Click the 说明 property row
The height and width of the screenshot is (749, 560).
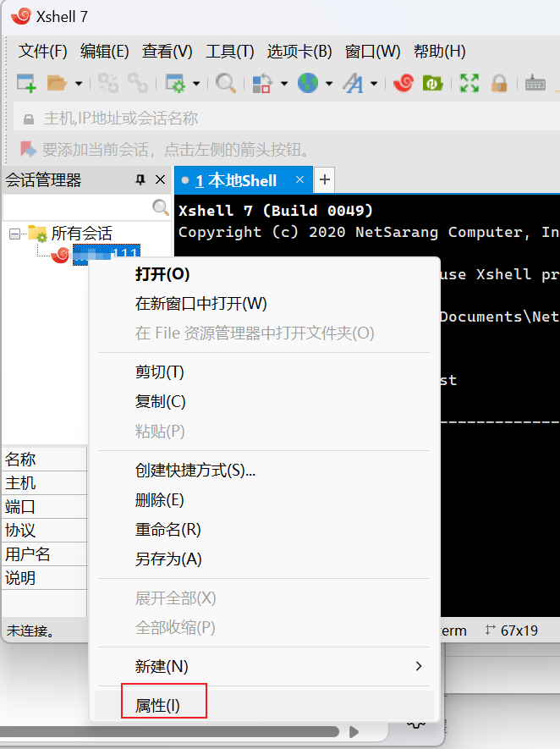click(44, 578)
